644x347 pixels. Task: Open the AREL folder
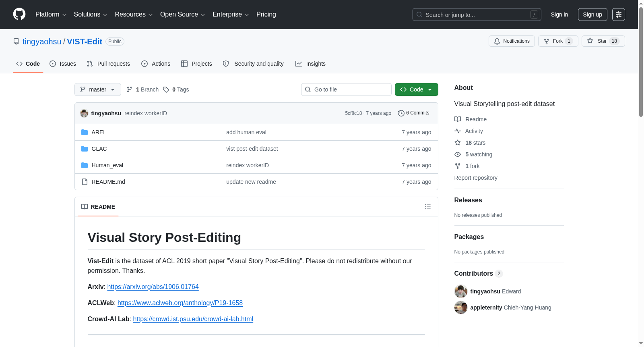(x=99, y=132)
